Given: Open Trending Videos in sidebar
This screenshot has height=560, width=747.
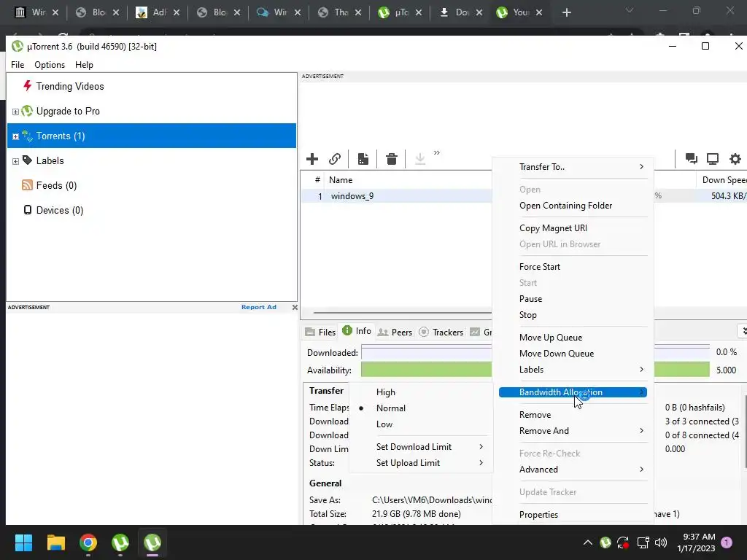Looking at the screenshot, I should coord(69,86).
